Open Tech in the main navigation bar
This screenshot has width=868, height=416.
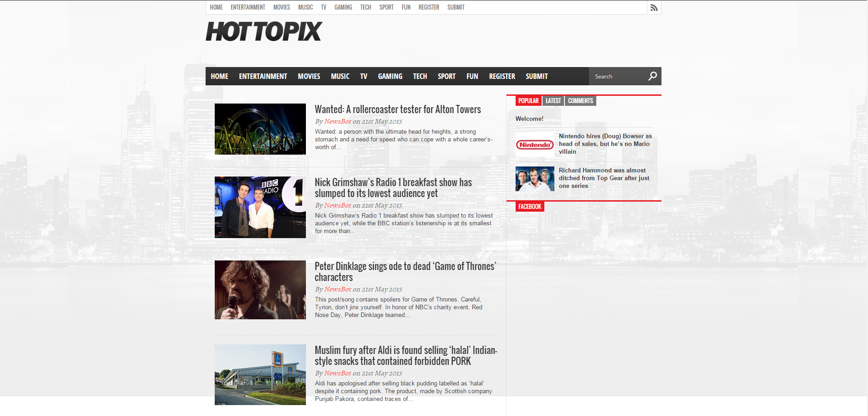pos(420,76)
